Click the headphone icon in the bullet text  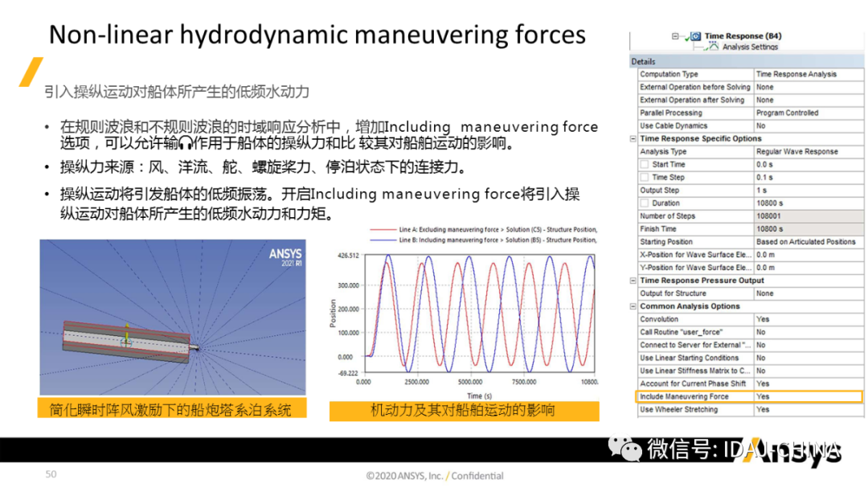186,144
